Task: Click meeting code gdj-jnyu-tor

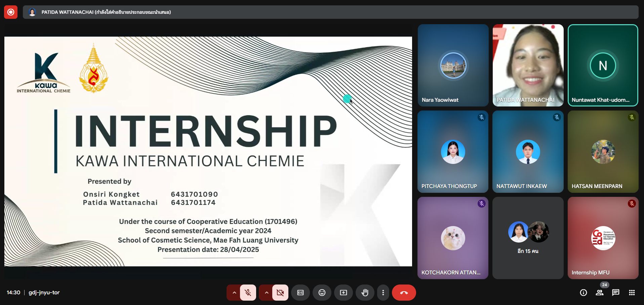Action: (x=44, y=293)
